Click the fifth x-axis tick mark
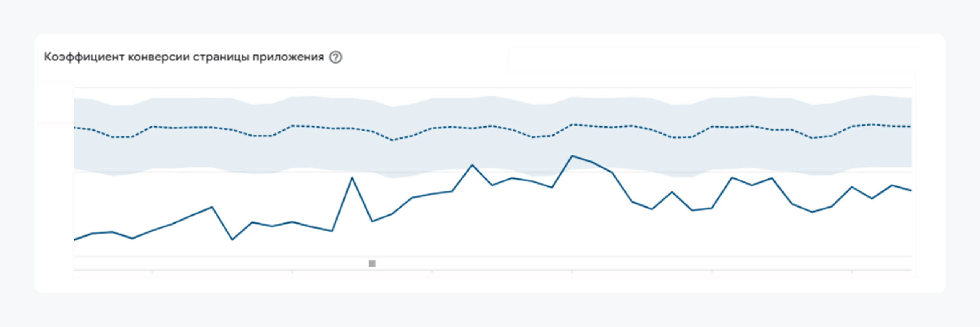 click(712, 272)
